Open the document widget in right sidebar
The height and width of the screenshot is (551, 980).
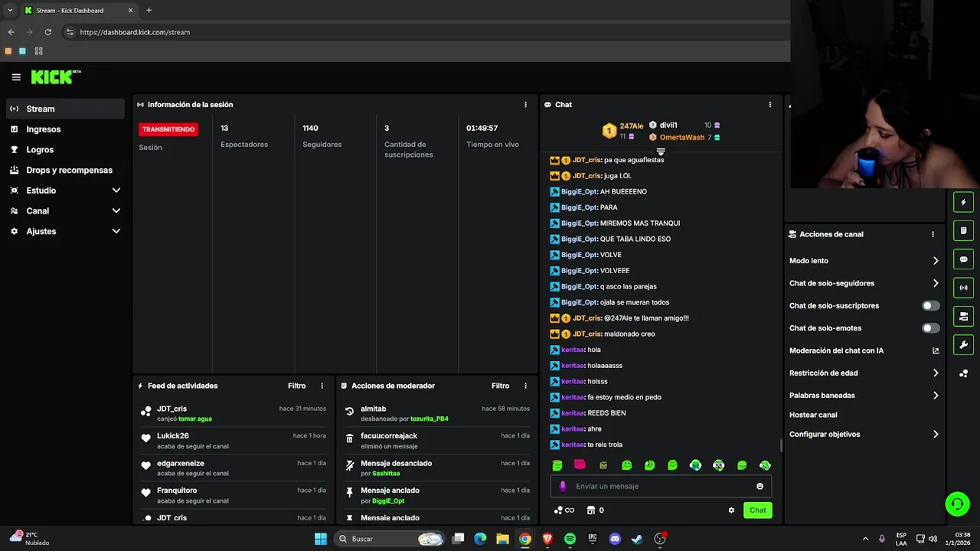tap(963, 231)
